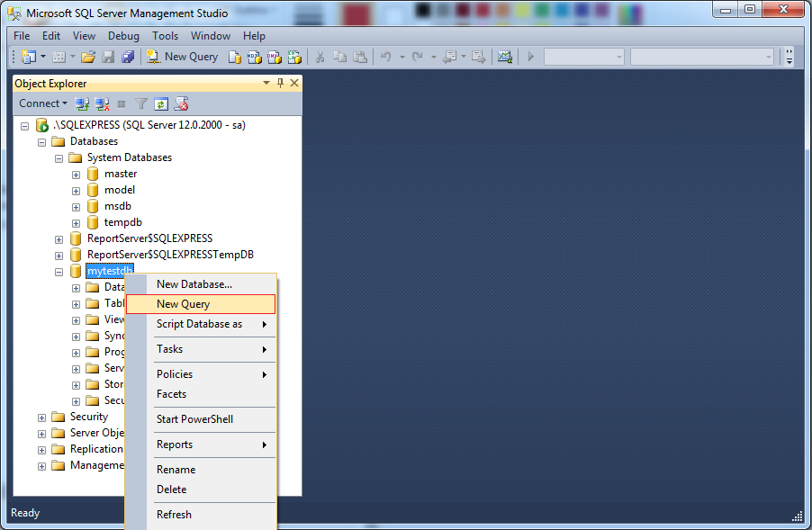Click the Navigate Forward icon
This screenshot has height=530, width=812.
(x=479, y=57)
